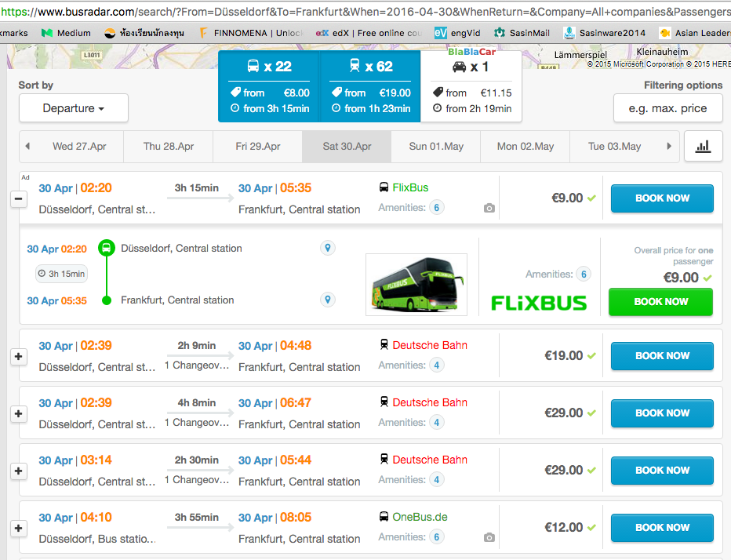Book the €19.00 Deutsche Bahn trip
Screen dimensions: 731x560
[662, 356]
